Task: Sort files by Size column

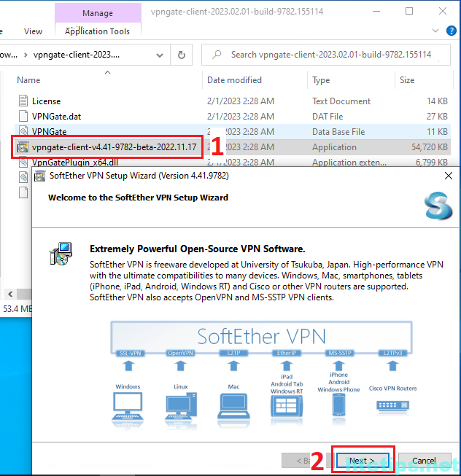Action: (407, 80)
